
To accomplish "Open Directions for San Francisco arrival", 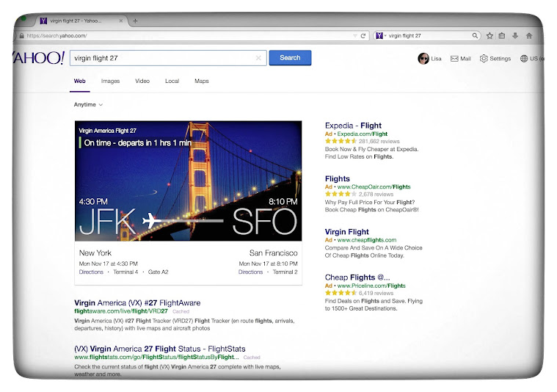I will [250, 272].
